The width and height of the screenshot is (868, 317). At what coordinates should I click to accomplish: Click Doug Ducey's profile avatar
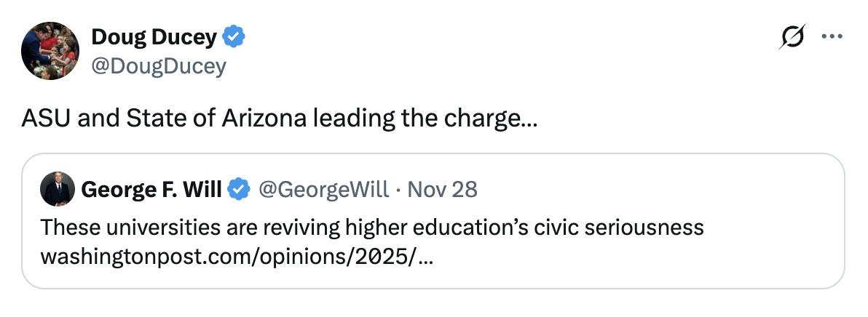pos(50,50)
